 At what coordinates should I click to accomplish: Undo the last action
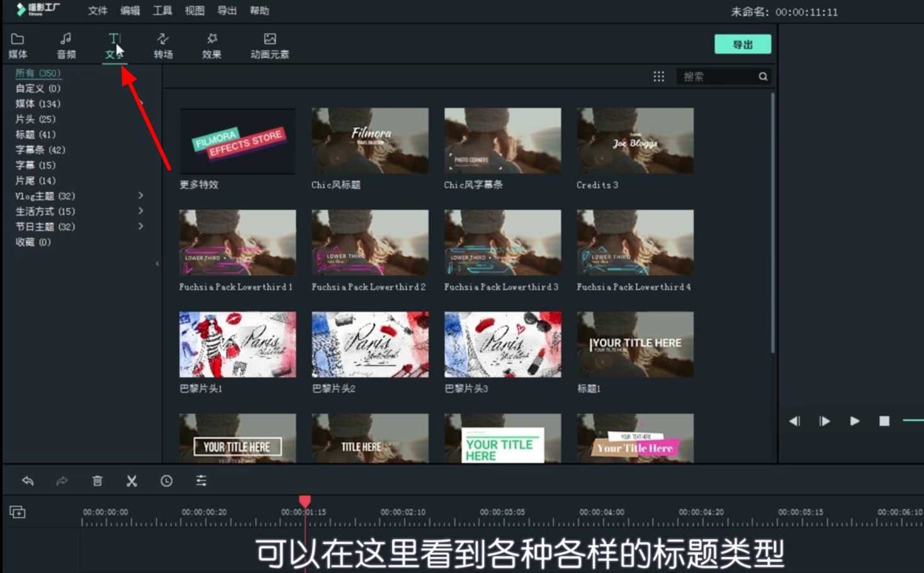click(28, 480)
